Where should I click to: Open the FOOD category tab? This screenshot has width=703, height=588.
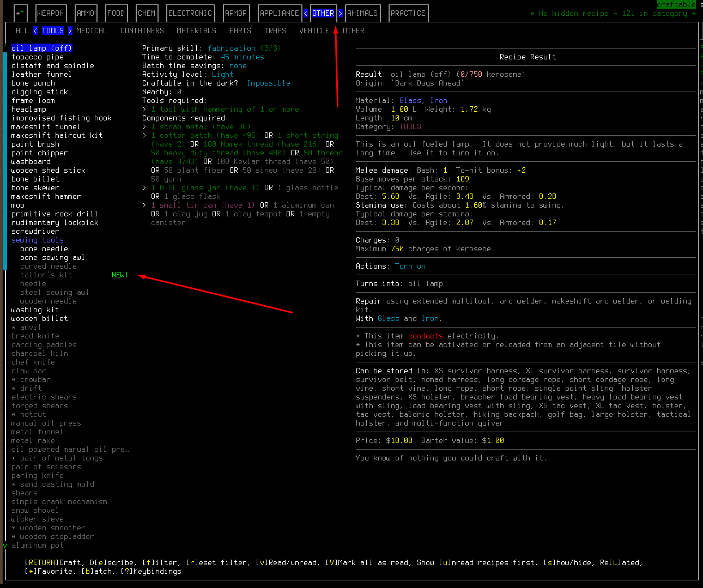point(116,13)
